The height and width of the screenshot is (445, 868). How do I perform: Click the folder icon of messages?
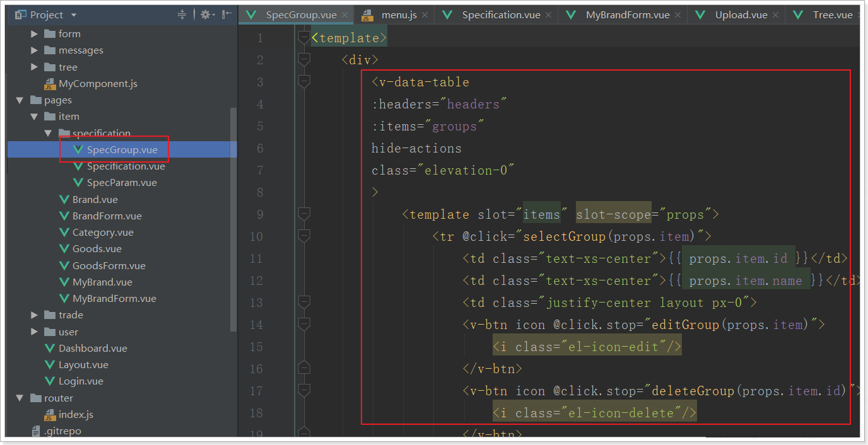[50, 50]
